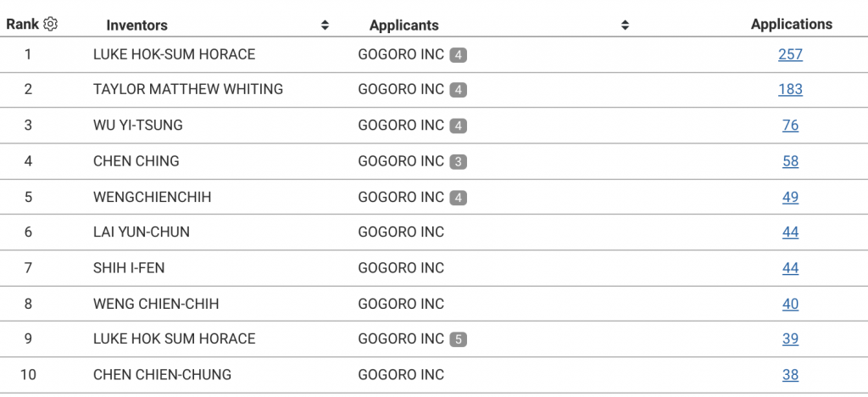Image resolution: width=868 pixels, height=397 pixels.
Task: Click the badge 4 next to LUKE HOK-SUM HORACE's applicant
Action: tap(459, 55)
